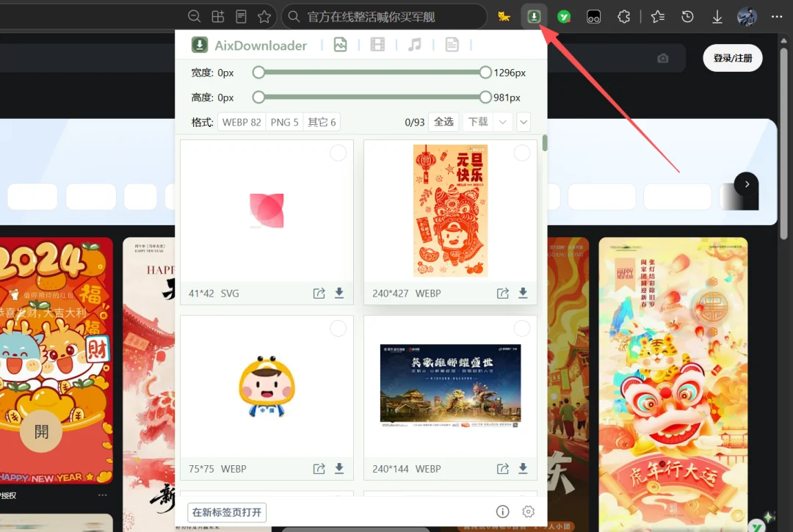This screenshot has height=532, width=793.
Task: Select the 240*144 WEBP image checkbox
Action: click(522, 329)
